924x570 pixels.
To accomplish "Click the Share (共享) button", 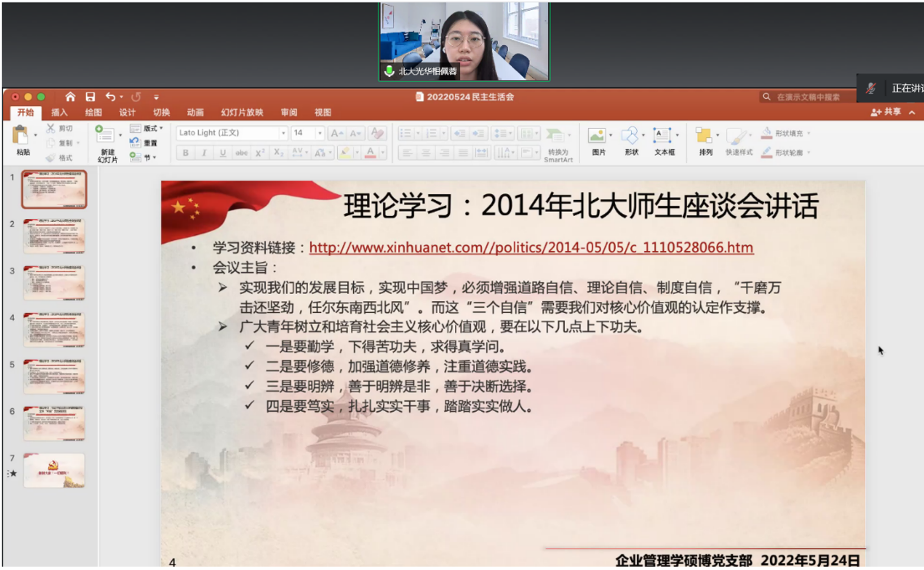I will 887,112.
